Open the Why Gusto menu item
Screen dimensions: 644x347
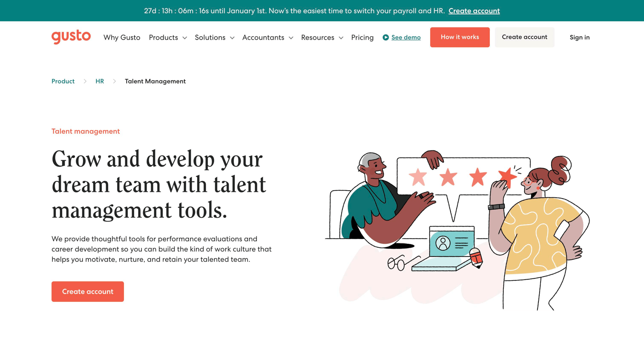(122, 38)
